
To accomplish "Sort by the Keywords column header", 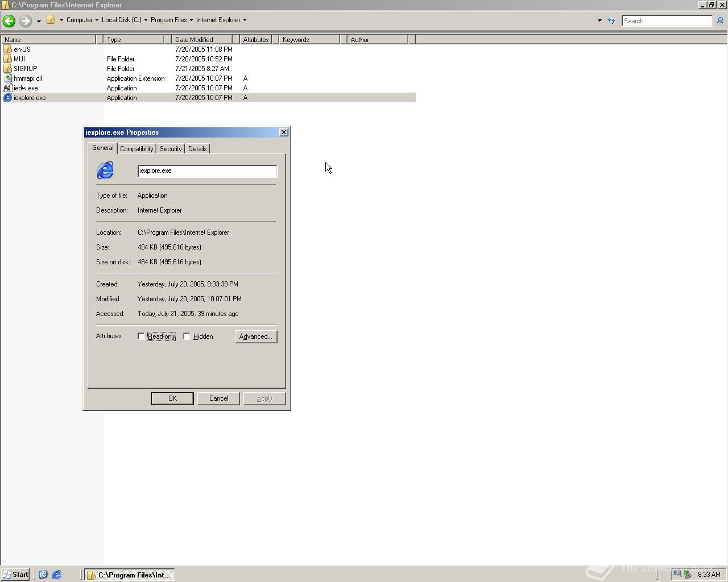I will pos(310,40).
